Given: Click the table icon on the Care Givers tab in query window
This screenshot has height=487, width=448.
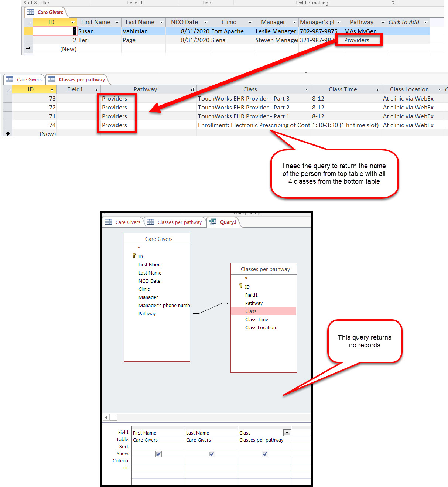Looking at the screenshot, I should click(x=108, y=222).
